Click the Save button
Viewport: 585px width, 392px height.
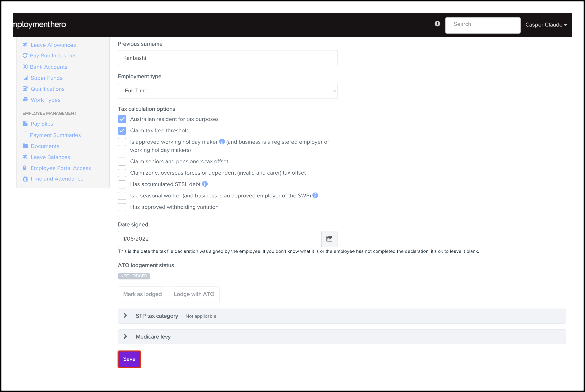tap(129, 359)
